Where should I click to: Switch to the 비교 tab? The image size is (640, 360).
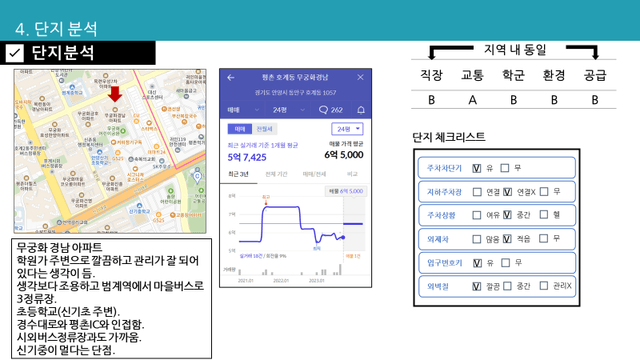pyautogui.click(x=352, y=174)
